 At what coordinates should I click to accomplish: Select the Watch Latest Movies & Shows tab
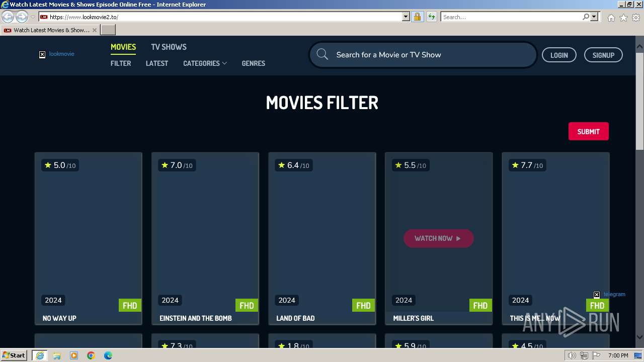50,30
